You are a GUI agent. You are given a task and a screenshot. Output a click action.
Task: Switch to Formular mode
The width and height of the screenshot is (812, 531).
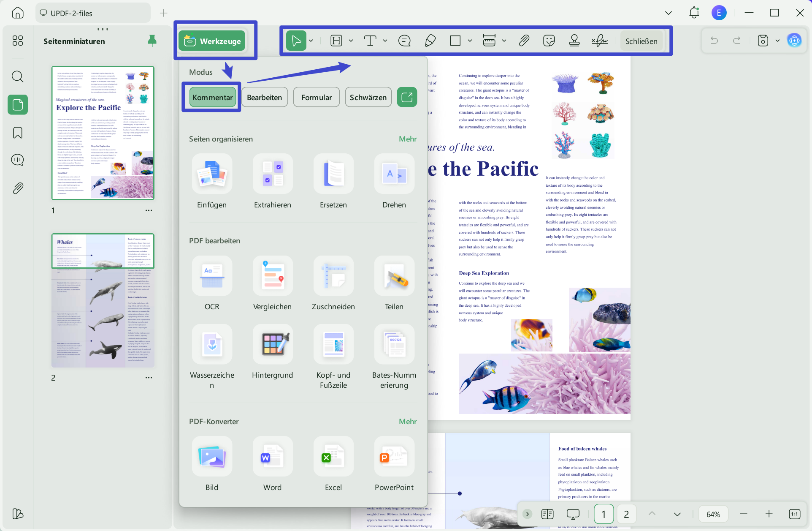tap(317, 98)
